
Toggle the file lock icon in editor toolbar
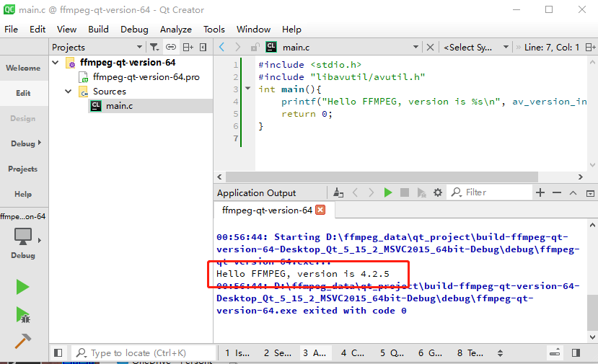coord(255,48)
